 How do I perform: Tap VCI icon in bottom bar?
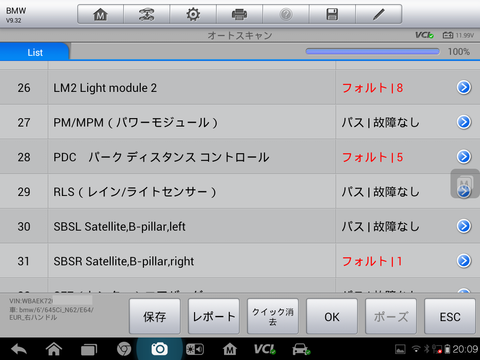265,349
